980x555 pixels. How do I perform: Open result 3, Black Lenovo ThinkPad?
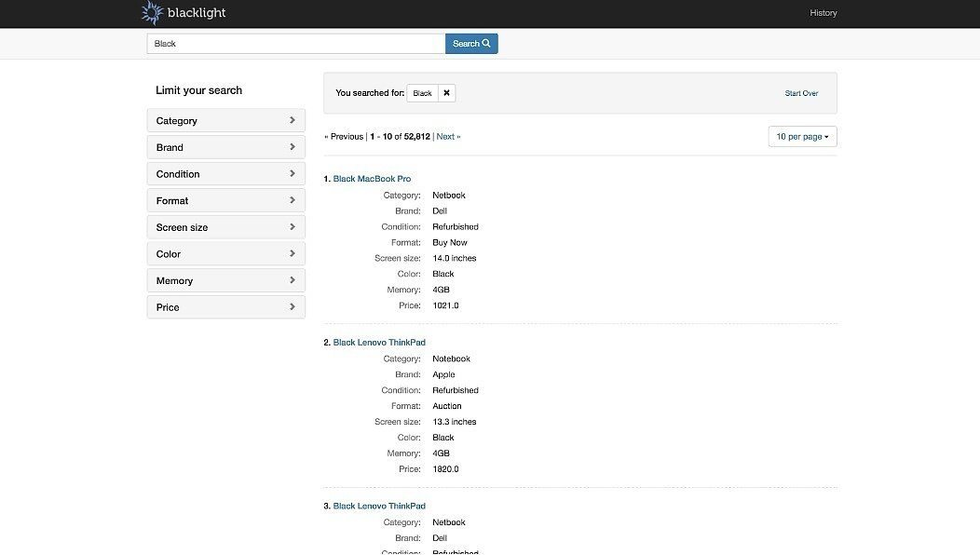point(379,507)
